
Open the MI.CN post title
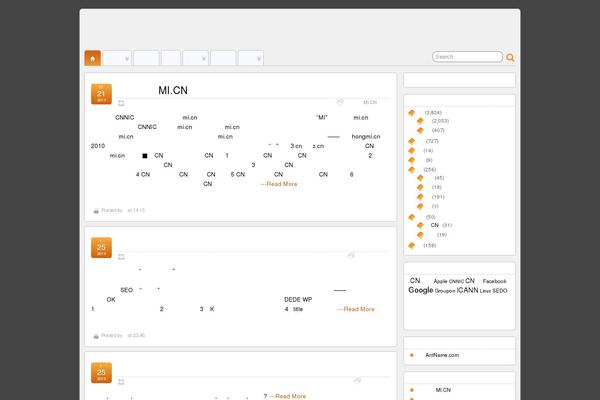172,90
